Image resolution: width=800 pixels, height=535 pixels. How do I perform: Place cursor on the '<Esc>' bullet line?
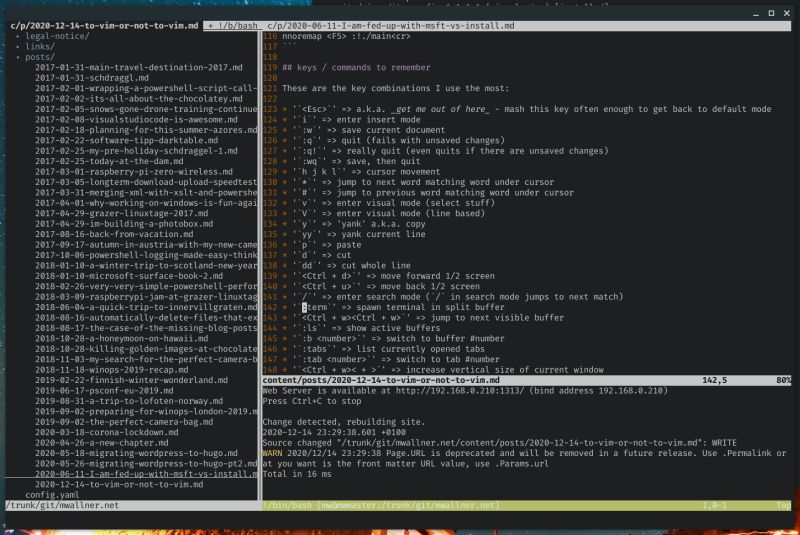[x=527, y=109]
